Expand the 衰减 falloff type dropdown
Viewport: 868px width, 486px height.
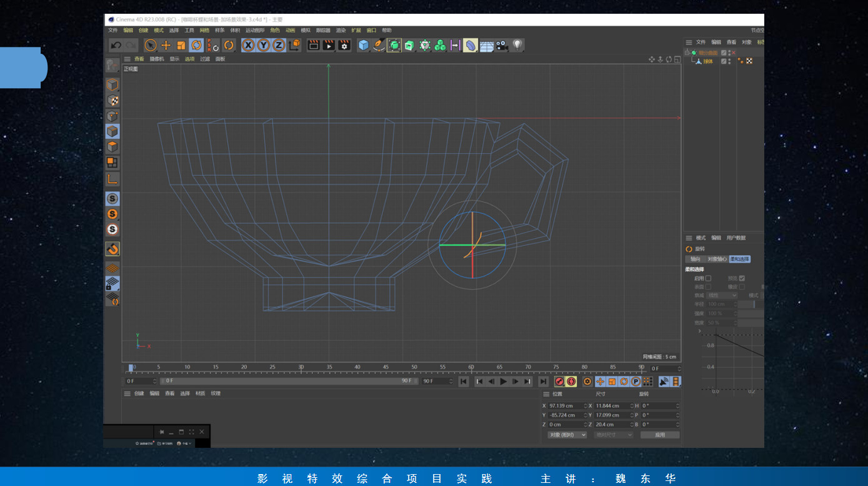(x=722, y=295)
